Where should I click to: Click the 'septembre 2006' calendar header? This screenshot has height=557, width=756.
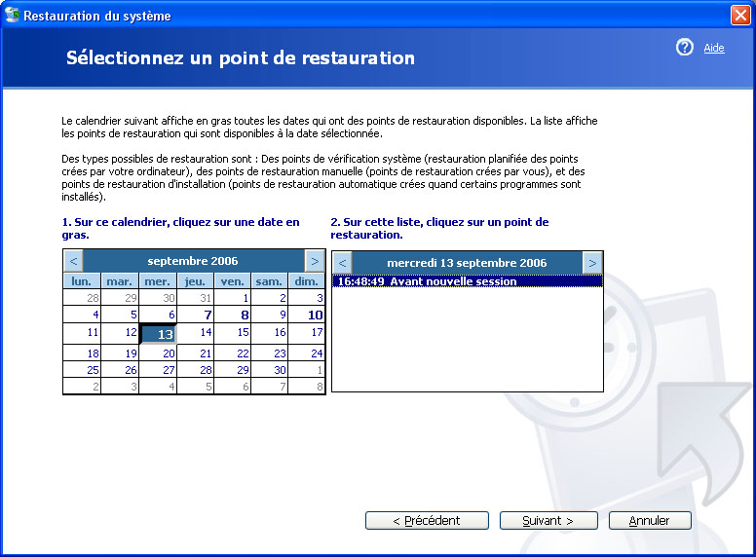tap(193, 261)
